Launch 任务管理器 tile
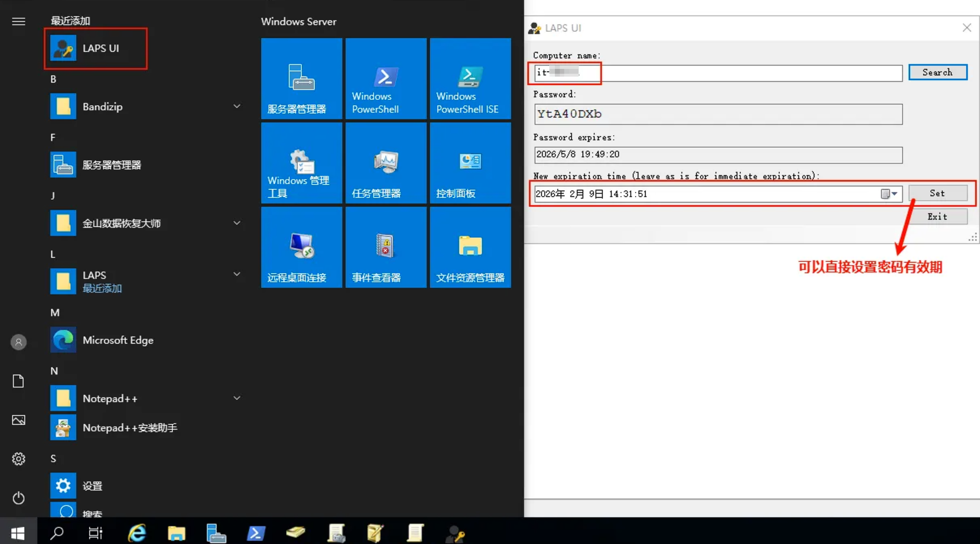The width and height of the screenshot is (980, 544). click(386, 163)
